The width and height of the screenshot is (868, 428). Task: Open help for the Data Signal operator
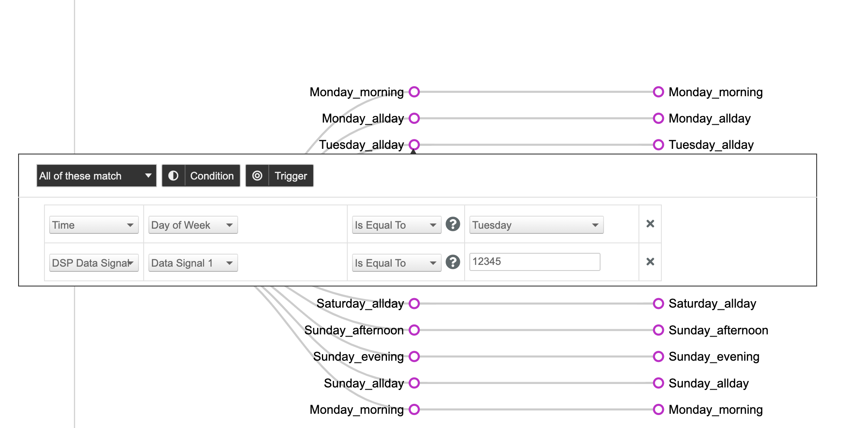tap(453, 262)
